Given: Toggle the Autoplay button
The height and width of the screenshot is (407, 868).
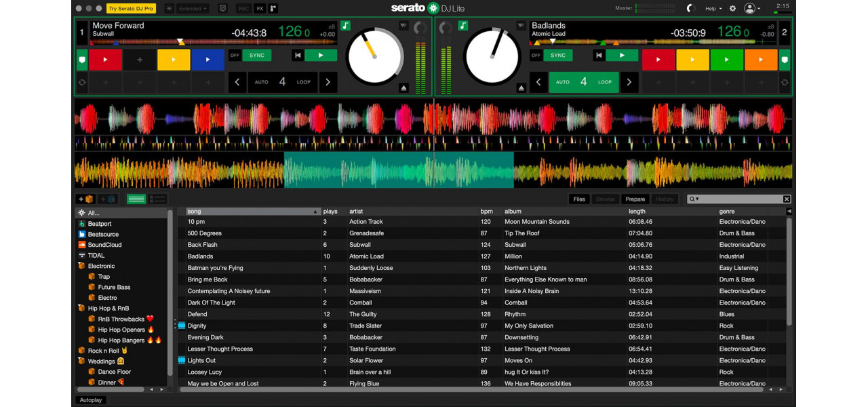Looking at the screenshot, I should pyautogui.click(x=91, y=400).
